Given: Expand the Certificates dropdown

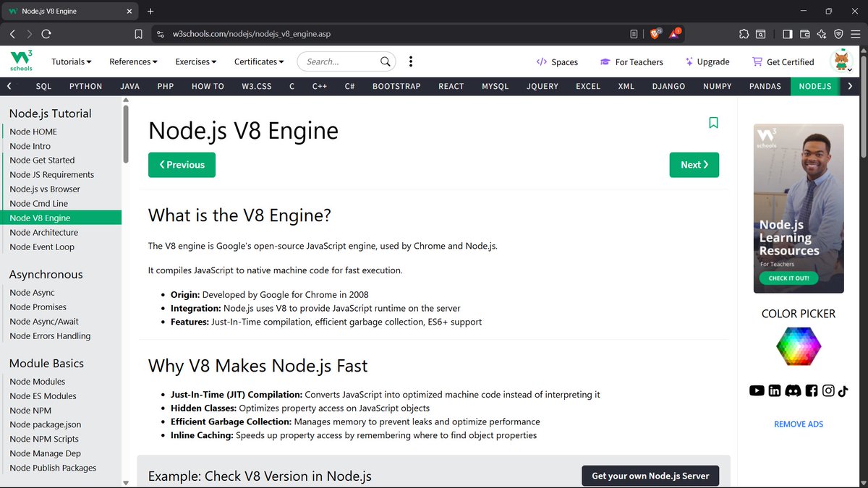Looking at the screenshot, I should point(259,61).
